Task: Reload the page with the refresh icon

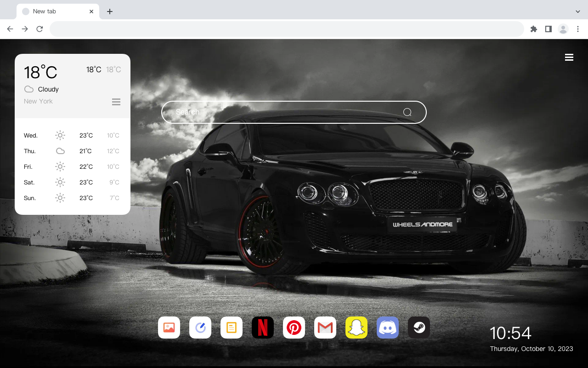Action: [x=40, y=29]
